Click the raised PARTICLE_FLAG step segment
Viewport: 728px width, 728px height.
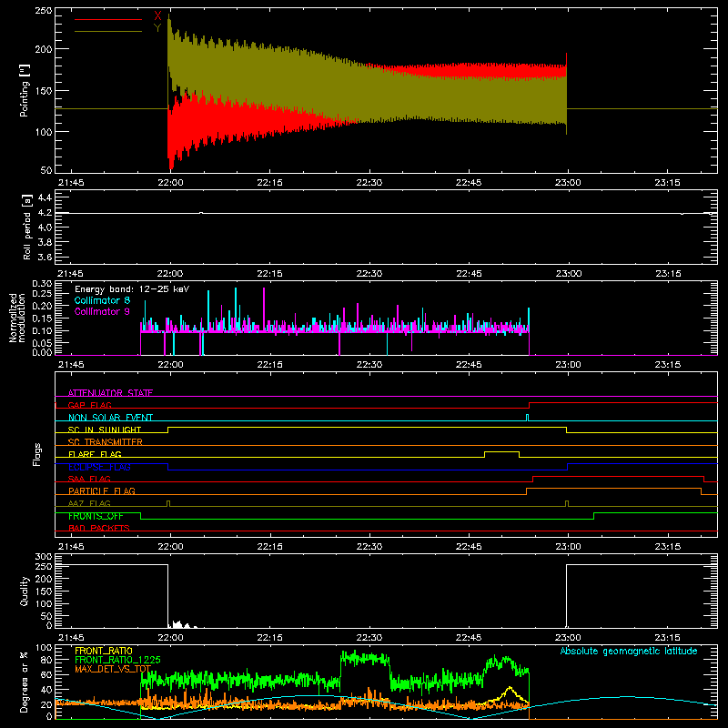point(613,489)
